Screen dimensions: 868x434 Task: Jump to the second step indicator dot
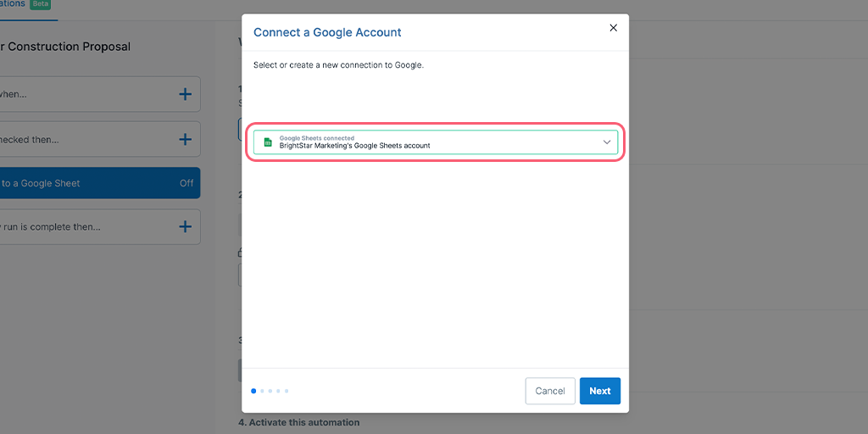tap(263, 391)
